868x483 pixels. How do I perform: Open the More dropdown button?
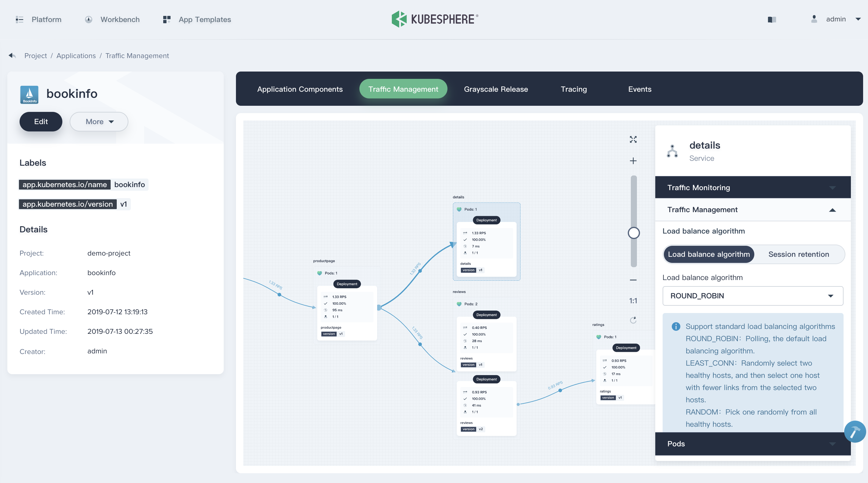pos(99,122)
